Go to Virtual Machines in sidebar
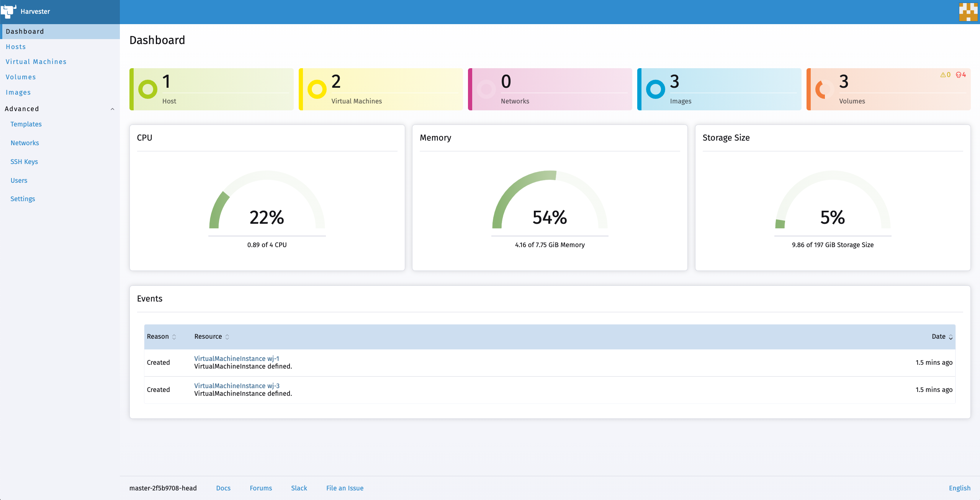This screenshot has width=980, height=500. coord(36,62)
